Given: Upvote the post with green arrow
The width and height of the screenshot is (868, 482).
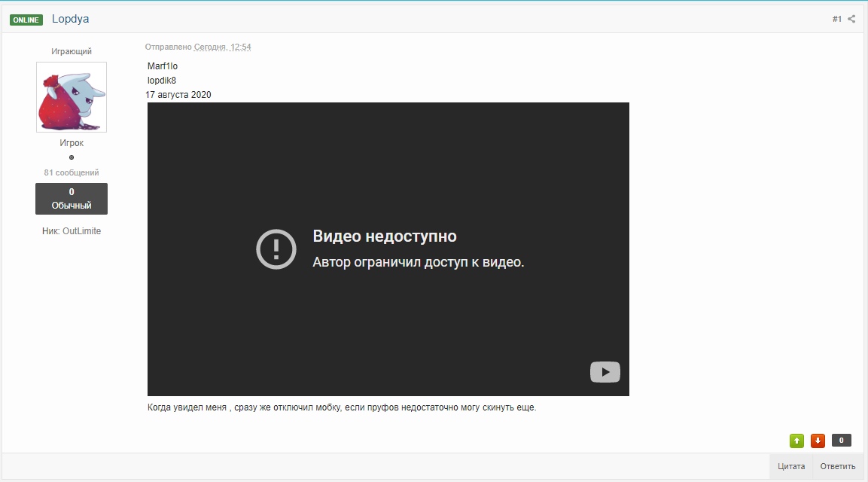Looking at the screenshot, I should [796, 441].
